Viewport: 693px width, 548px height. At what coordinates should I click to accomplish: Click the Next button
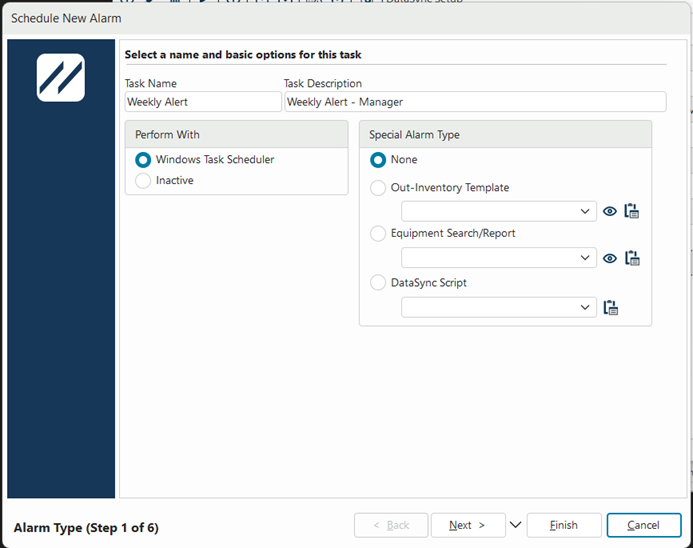(x=468, y=525)
